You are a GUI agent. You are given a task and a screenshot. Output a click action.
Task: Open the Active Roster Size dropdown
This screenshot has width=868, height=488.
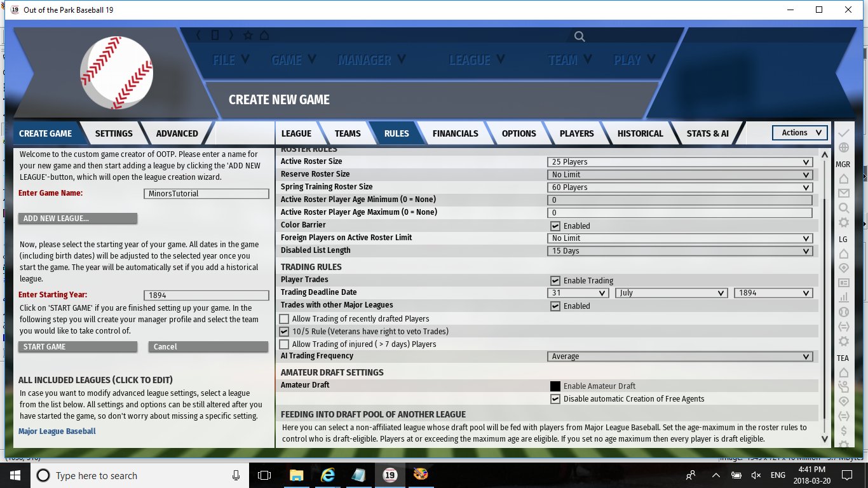click(679, 162)
